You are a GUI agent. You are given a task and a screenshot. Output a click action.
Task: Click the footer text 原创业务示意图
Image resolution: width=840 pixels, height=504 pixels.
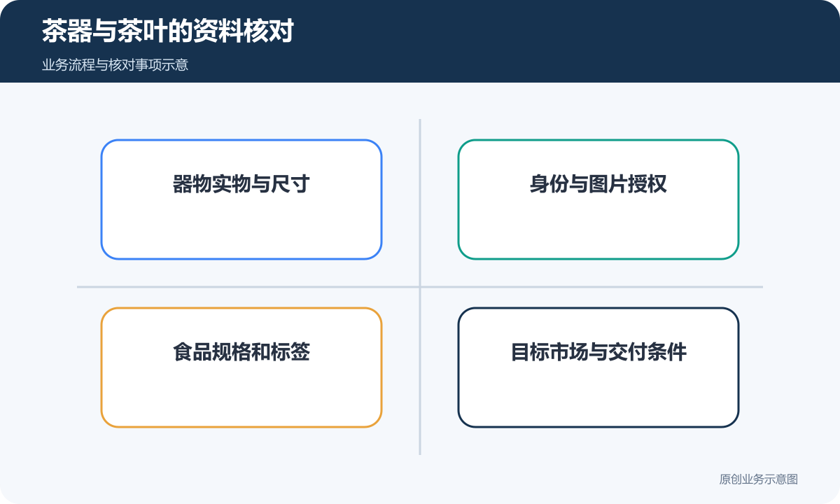(x=759, y=479)
